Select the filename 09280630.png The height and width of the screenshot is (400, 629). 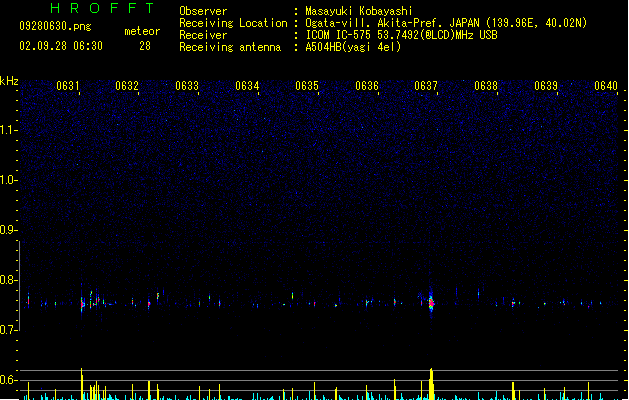coord(55,26)
